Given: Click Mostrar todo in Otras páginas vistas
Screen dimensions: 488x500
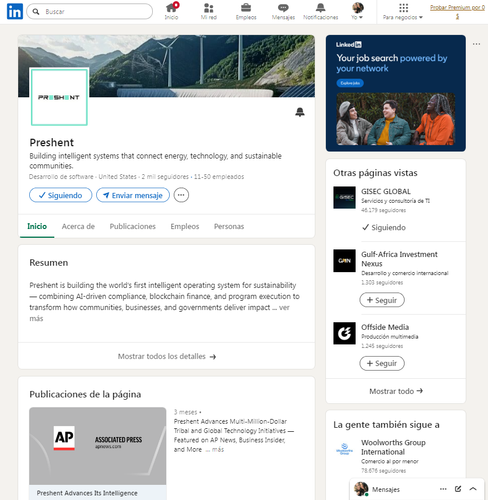Looking at the screenshot, I should coord(396,391).
